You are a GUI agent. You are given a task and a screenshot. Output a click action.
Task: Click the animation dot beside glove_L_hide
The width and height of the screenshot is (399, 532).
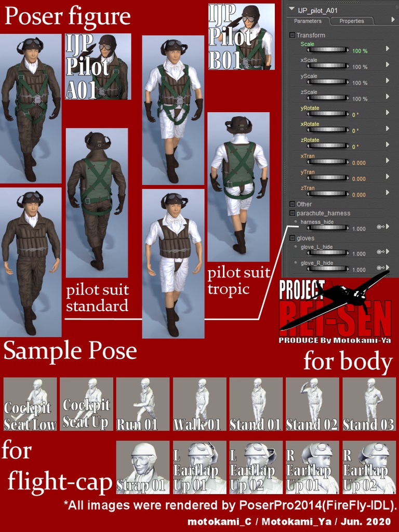[296, 247]
